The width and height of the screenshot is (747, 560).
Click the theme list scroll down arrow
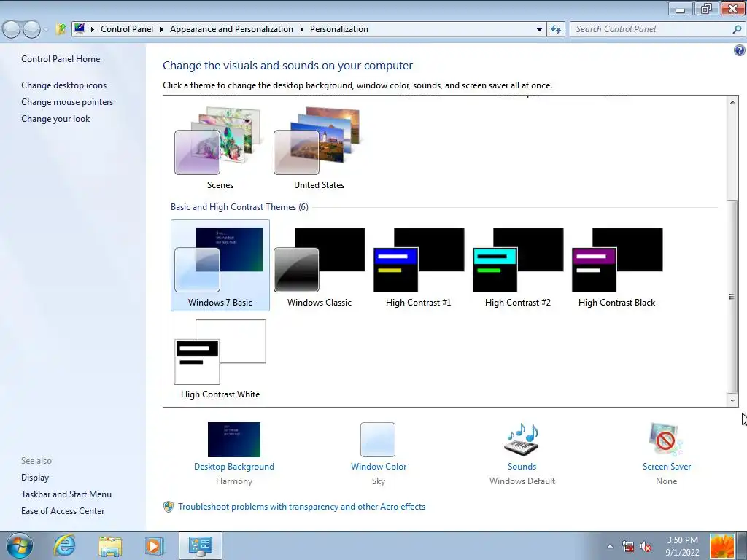pos(732,401)
